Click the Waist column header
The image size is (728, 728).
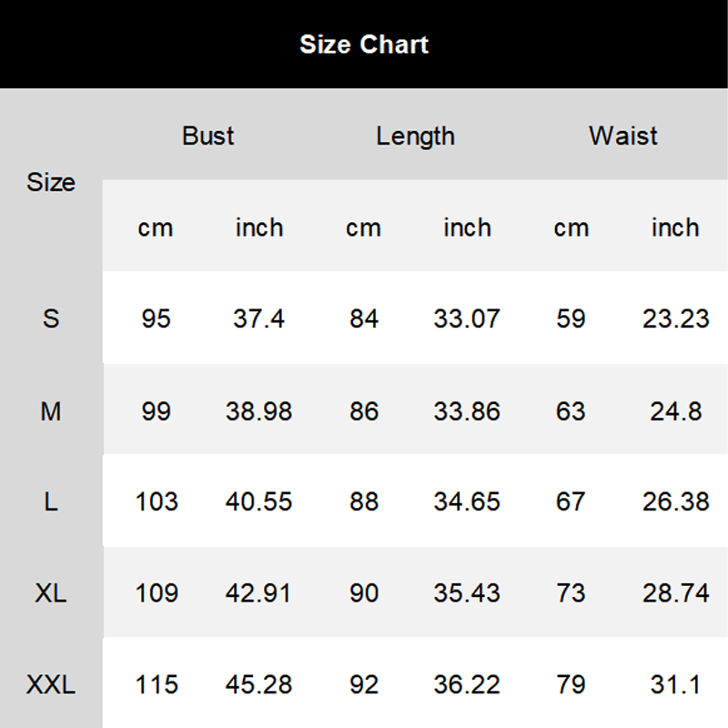point(623,136)
